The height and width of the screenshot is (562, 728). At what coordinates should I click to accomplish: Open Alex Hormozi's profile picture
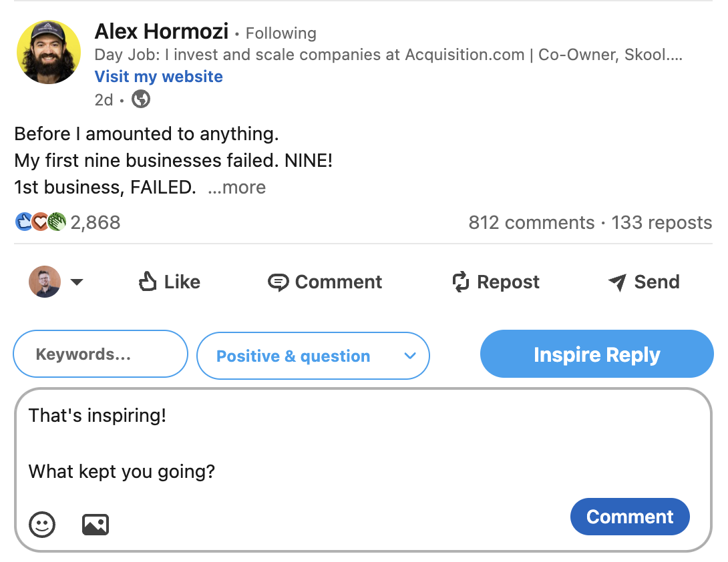click(x=48, y=51)
